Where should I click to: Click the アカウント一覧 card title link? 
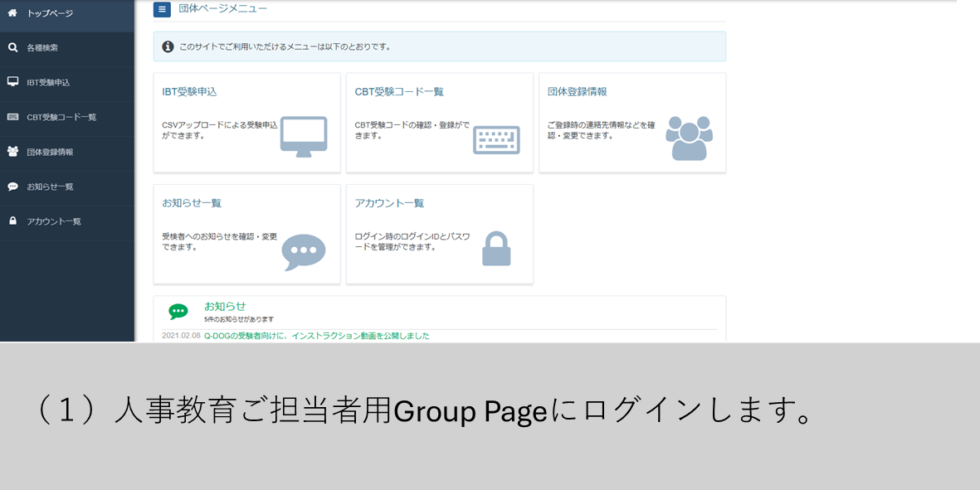point(389,203)
